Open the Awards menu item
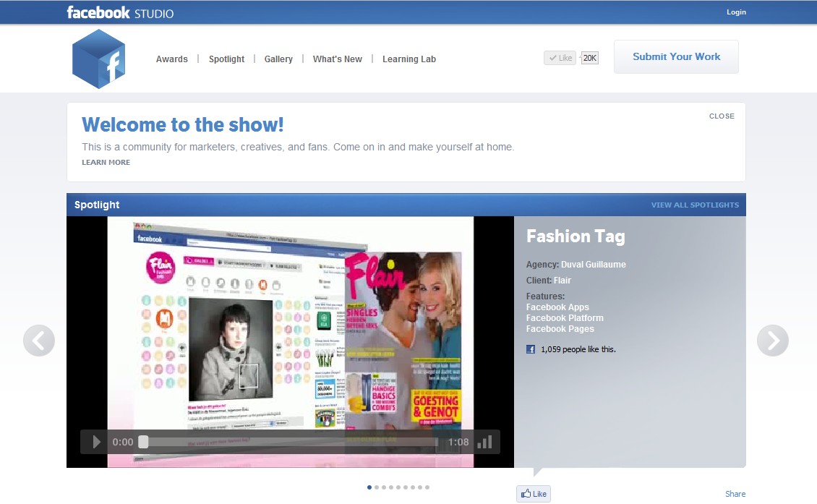817x504 pixels. tap(172, 59)
